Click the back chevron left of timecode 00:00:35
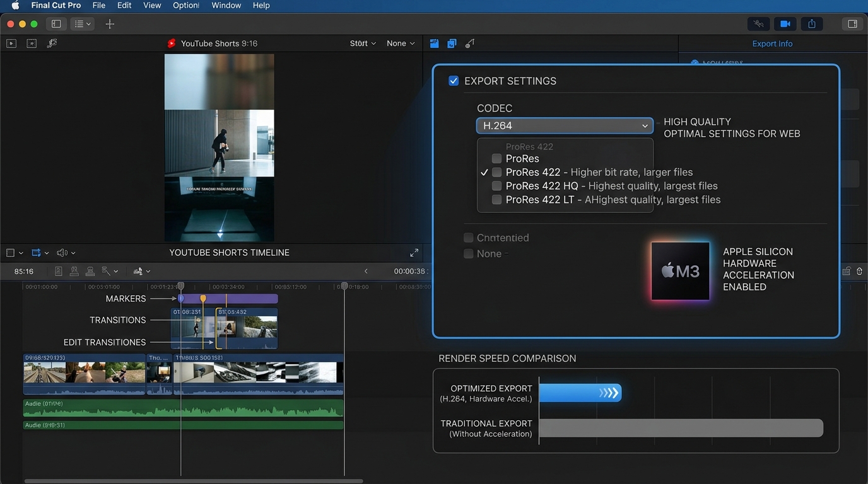Screen dimensions: 868x484 coord(366,271)
